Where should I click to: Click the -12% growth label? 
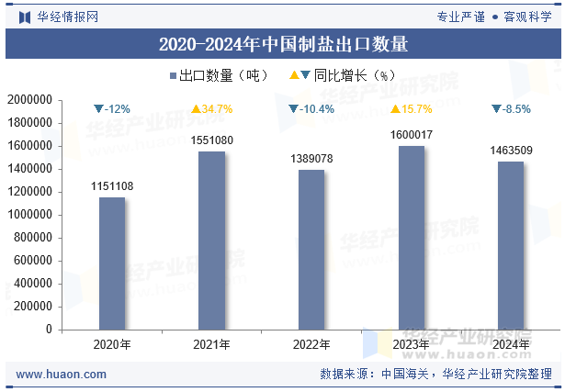click(117, 109)
